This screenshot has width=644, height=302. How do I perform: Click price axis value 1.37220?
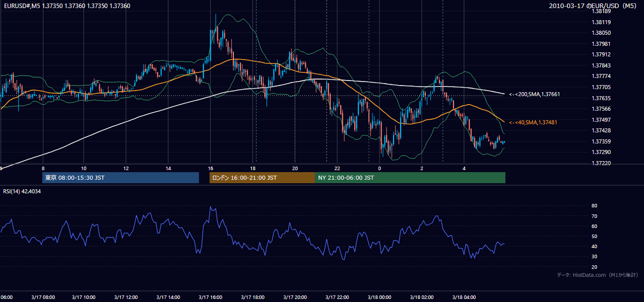point(602,163)
